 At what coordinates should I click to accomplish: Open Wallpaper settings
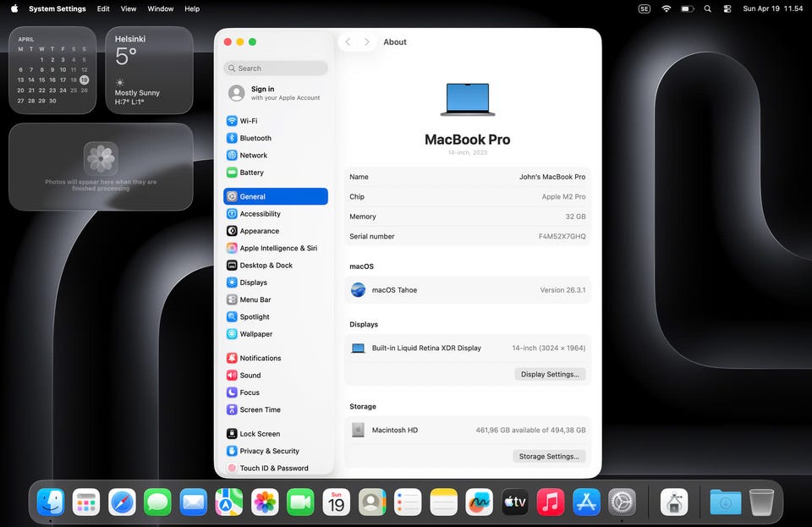point(276,334)
